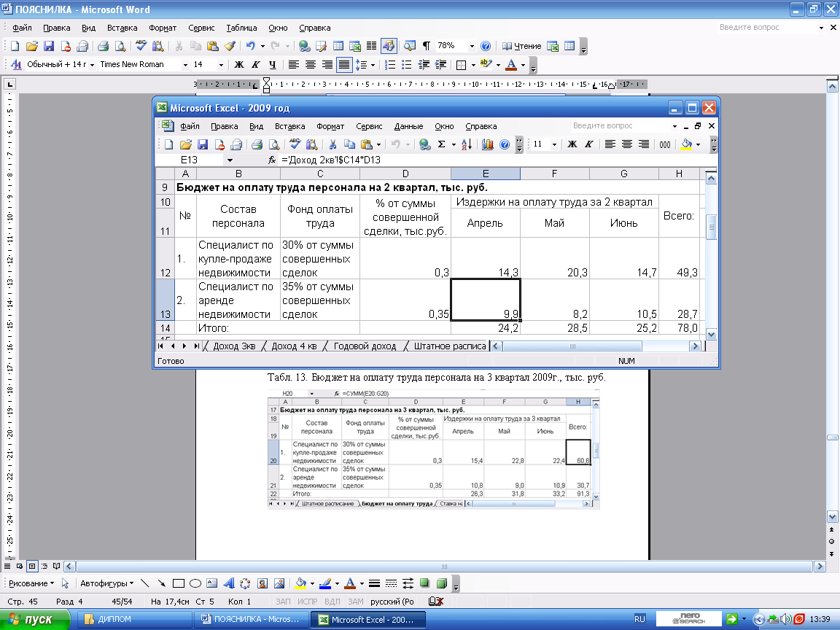The height and width of the screenshot is (630, 840).
Task: Click the Чтение reading mode button
Action: click(522, 46)
